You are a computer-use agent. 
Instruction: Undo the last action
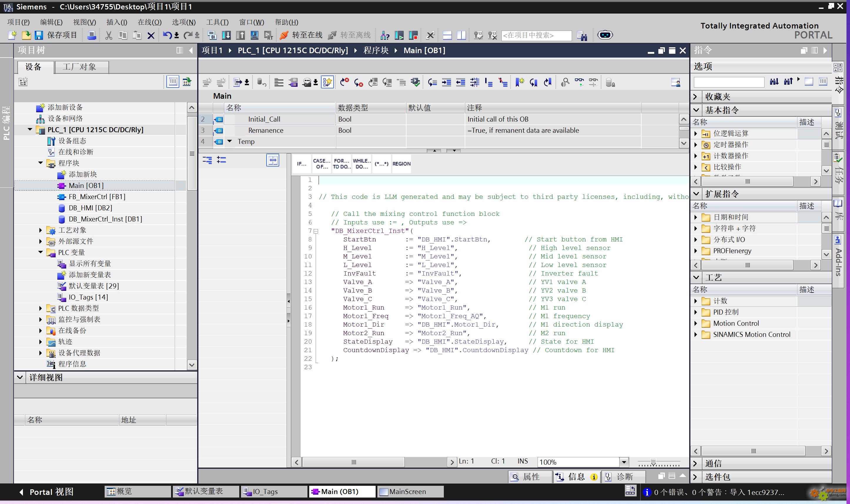point(167,35)
